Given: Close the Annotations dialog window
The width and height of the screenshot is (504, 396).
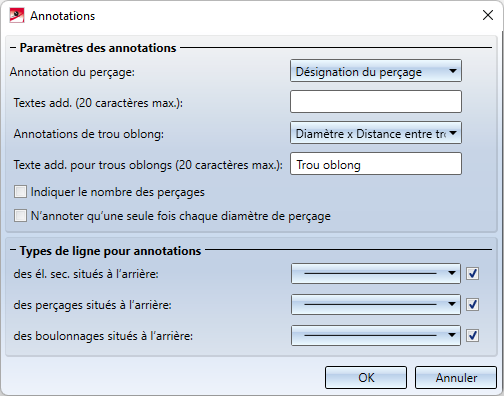Looking at the screenshot, I should 488,15.
